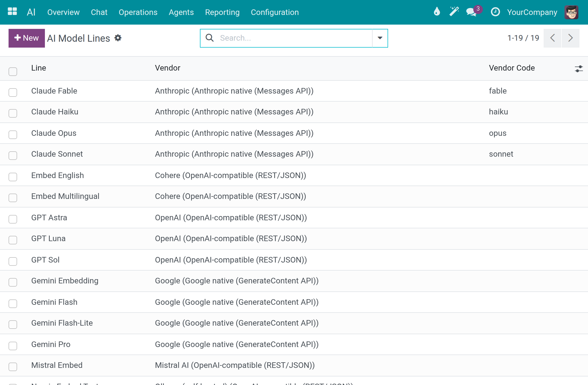Open the user avatar menu
This screenshot has width=588, height=385.
(x=571, y=12)
